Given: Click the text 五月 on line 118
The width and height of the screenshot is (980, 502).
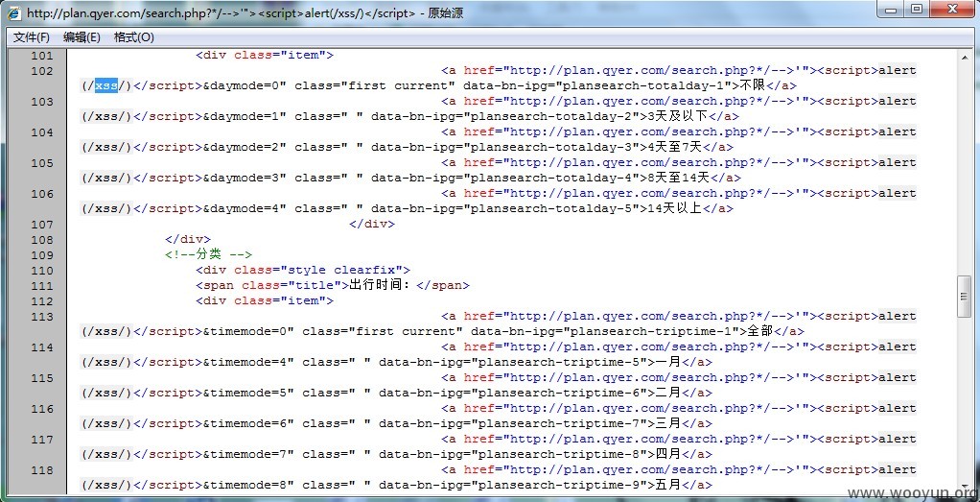Looking at the screenshot, I should click(x=667, y=485).
